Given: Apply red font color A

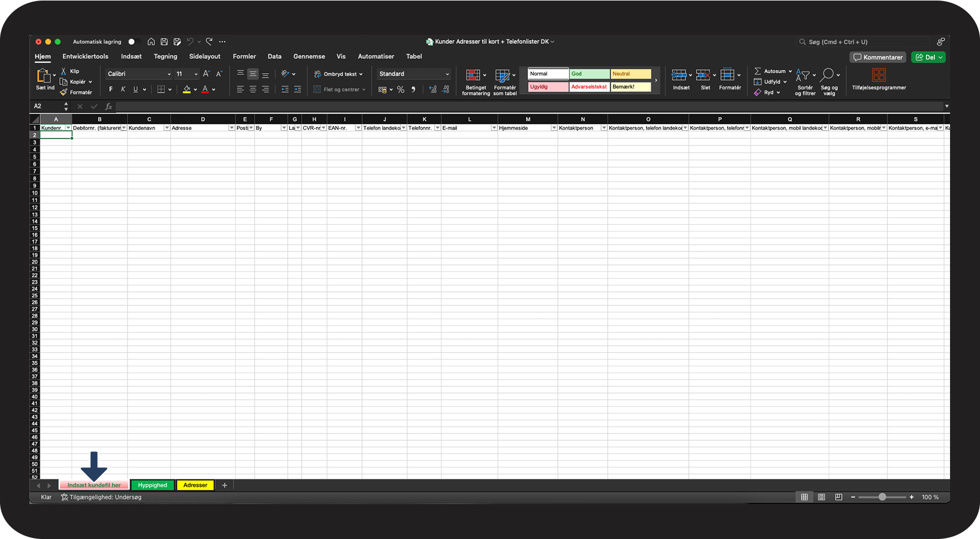Looking at the screenshot, I should (x=205, y=89).
